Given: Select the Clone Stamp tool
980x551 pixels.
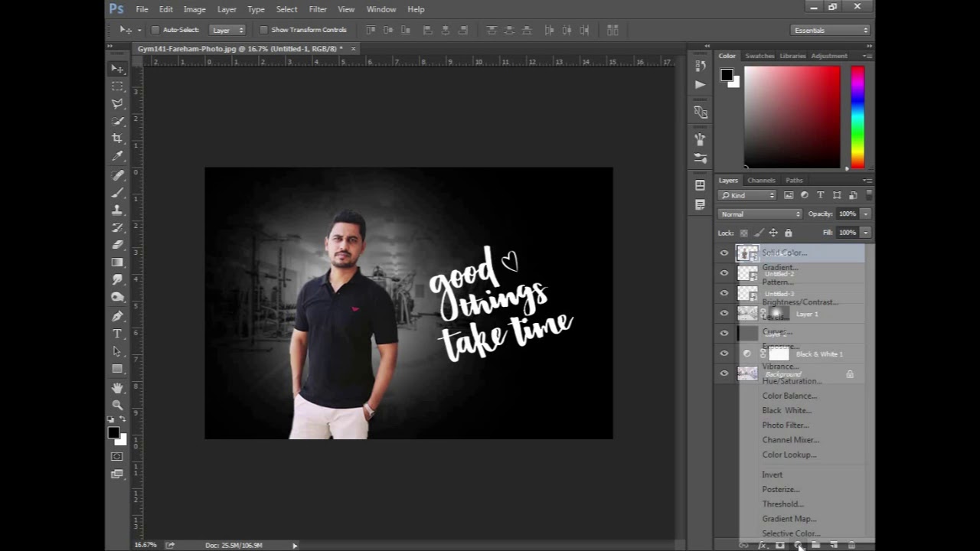Looking at the screenshot, I should coord(117,210).
